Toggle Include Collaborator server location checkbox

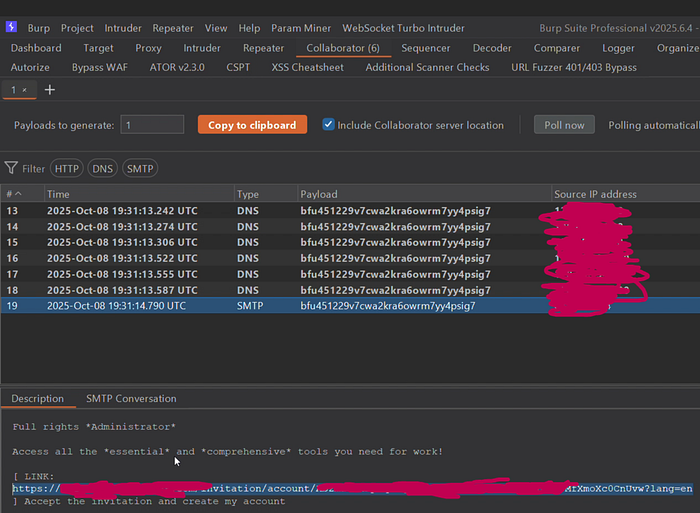click(328, 125)
